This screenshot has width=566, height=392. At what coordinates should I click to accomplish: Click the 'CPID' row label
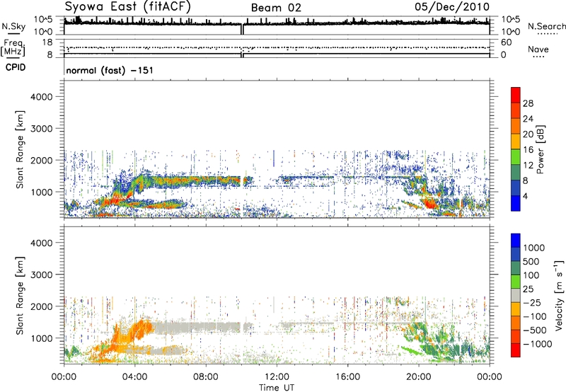pos(16,67)
